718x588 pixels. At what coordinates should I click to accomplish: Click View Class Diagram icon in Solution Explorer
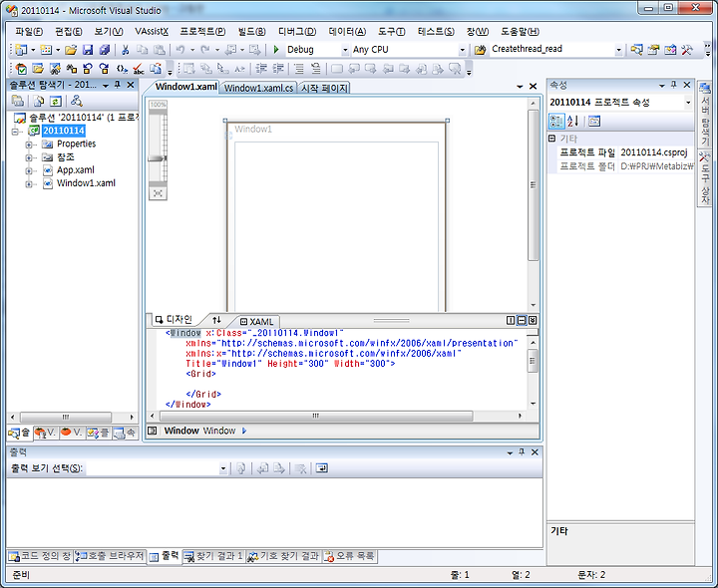pos(77,101)
